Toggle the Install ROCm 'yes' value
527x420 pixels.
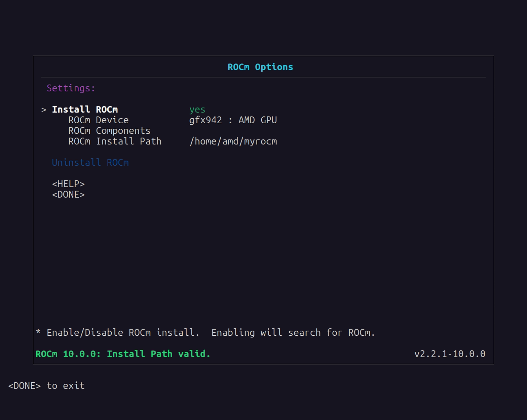197,110
